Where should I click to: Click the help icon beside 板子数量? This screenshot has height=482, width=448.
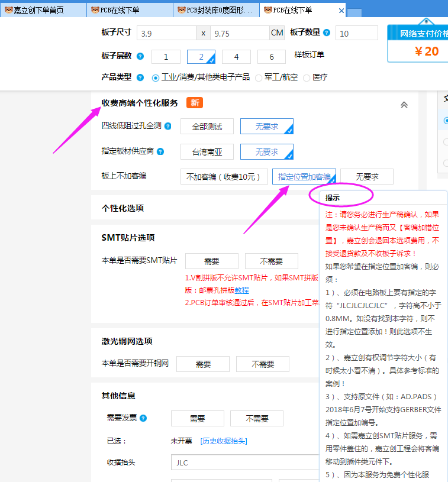coord(327,33)
